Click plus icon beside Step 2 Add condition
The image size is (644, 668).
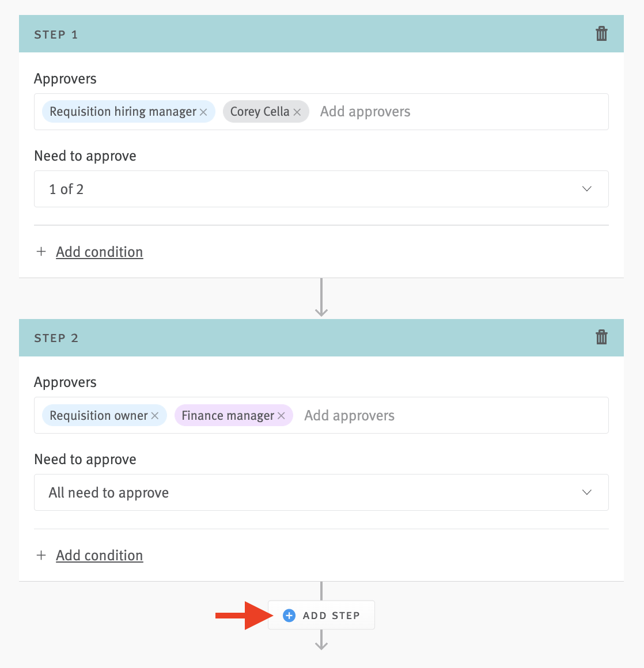[41, 555]
